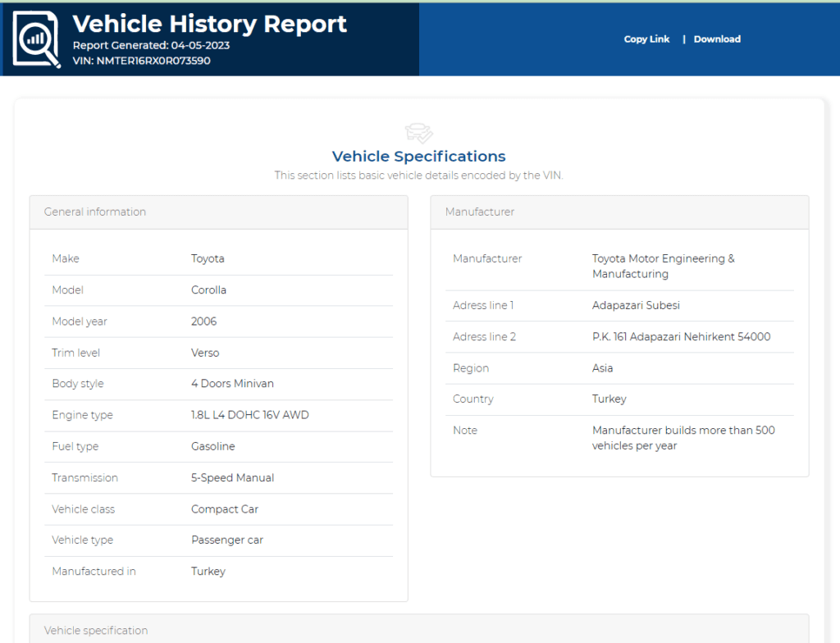Click the address Adapazari Subesi
The image size is (840, 643).
click(636, 305)
